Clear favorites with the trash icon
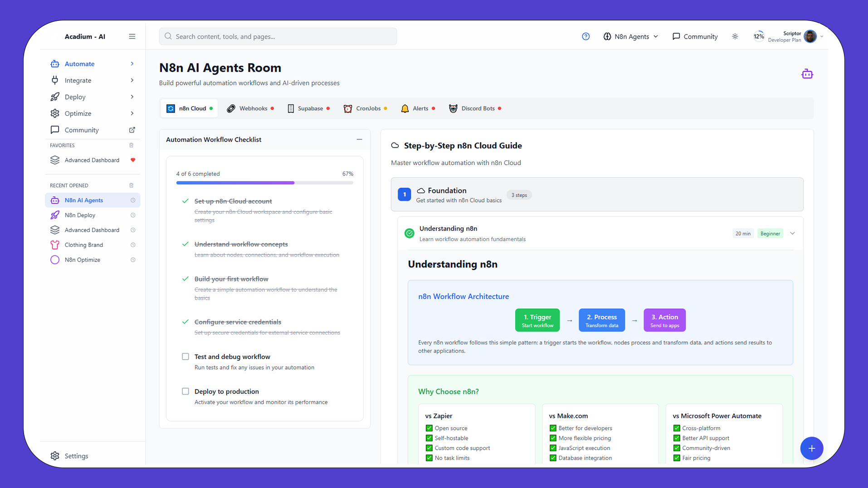 pyautogui.click(x=132, y=145)
